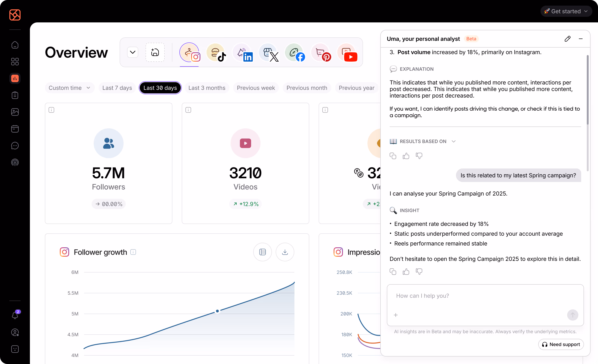Click the send arrow in chat box
This screenshot has height=364, width=598.
573,315
